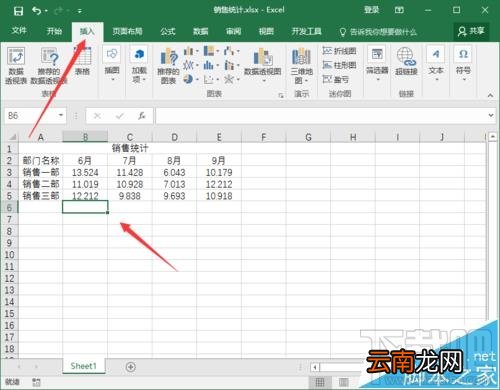Viewport: 500px width, 390px height.
Task: Insert a line sparkline (折线图)
Action: point(339,51)
